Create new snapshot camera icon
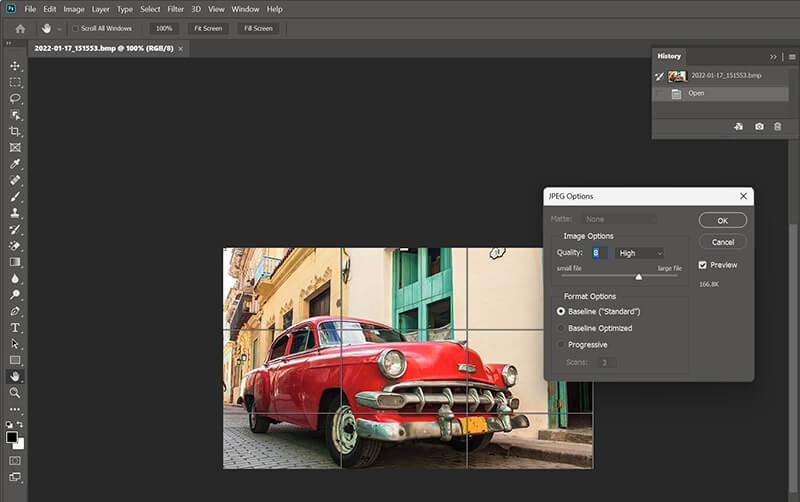 point(759,127)
